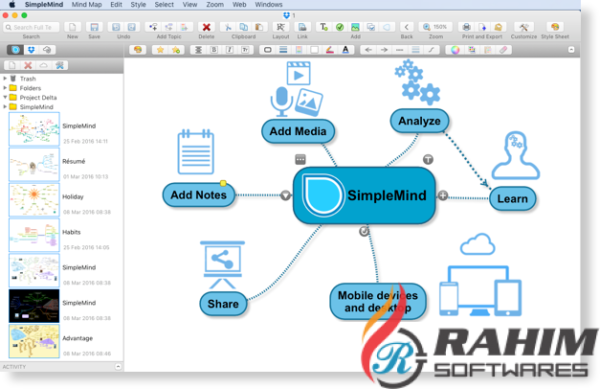Screen dimensions: 600x389
Task: Click the color wheel icon in style bar
Action: point(455,50)
